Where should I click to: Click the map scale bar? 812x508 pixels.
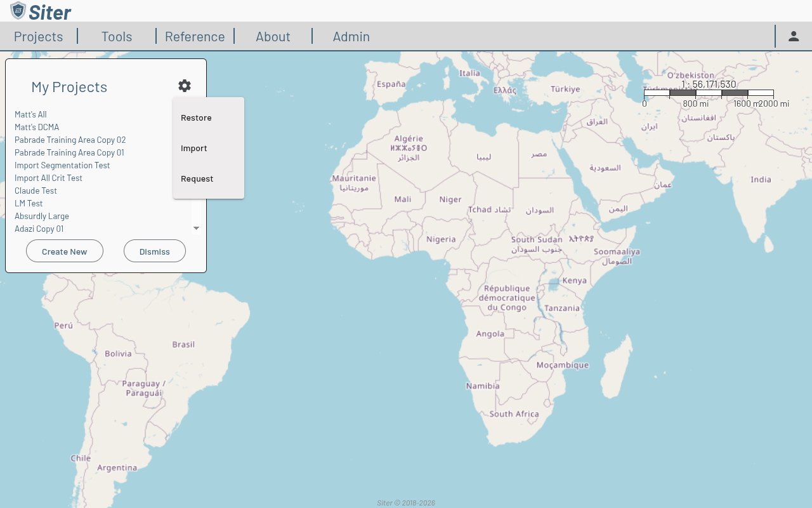click(709, 93)
